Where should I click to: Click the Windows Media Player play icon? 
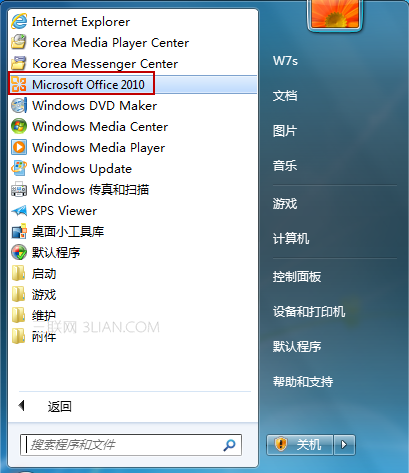coord(19,147)
